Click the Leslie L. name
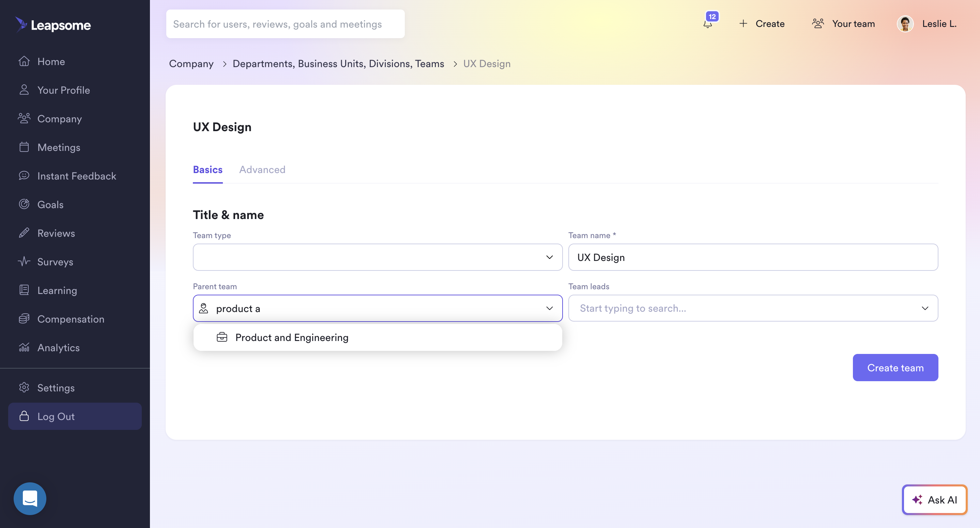980x528 pixels. tap(939, 24)
